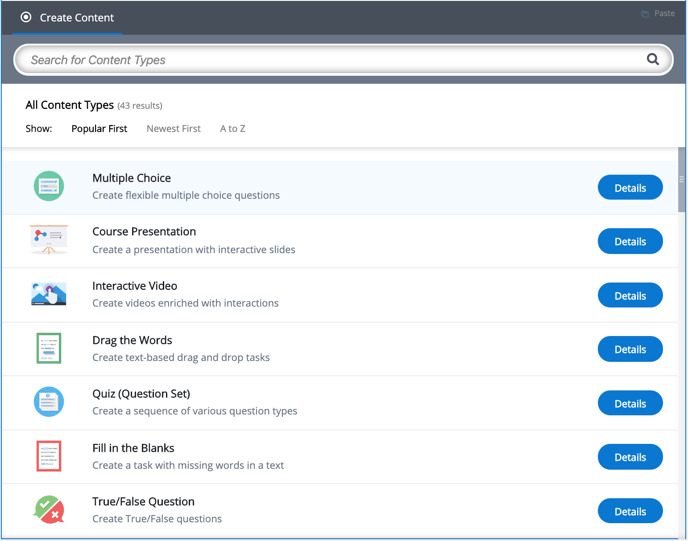Click the Drag the Words icon
688x541 pixels.
point(48,348)
